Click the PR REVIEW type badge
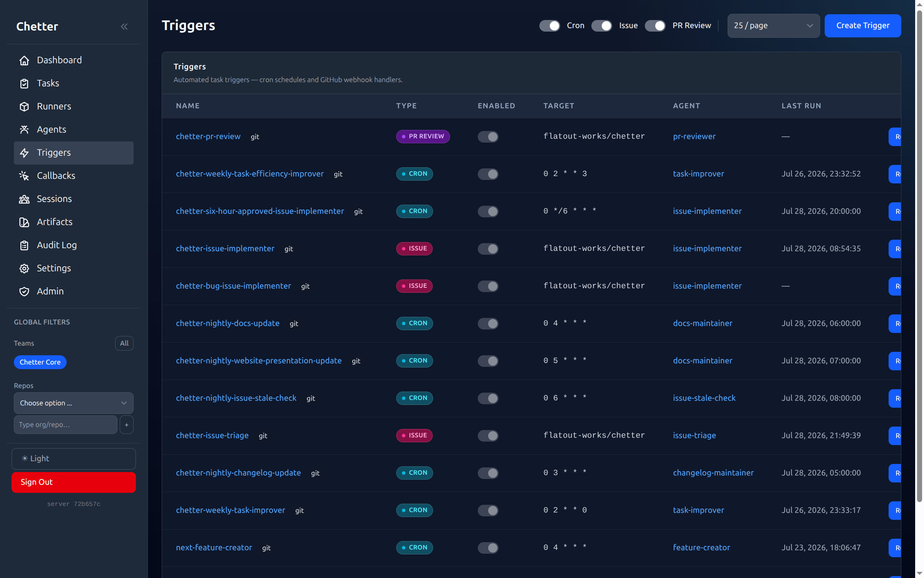Screen dimensions: 924x578 [x=423, y=136]
